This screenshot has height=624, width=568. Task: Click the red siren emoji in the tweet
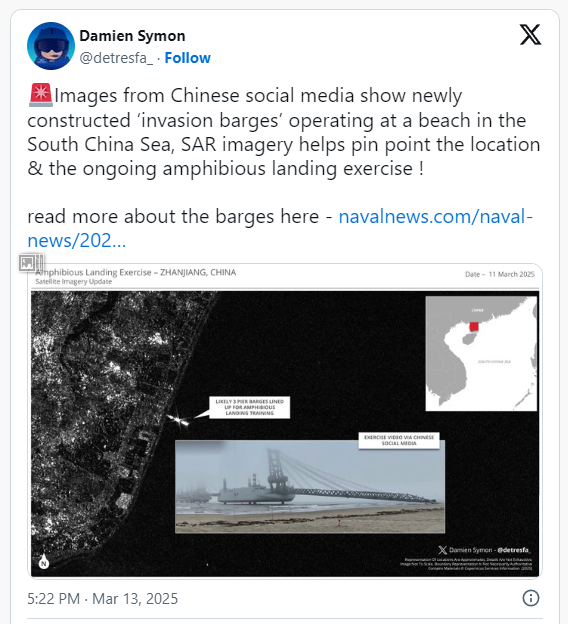pyautogui.click(x=40, y=95)
